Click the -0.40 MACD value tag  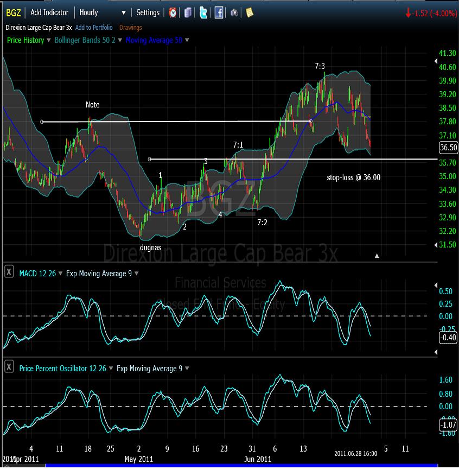click(448, 338)
